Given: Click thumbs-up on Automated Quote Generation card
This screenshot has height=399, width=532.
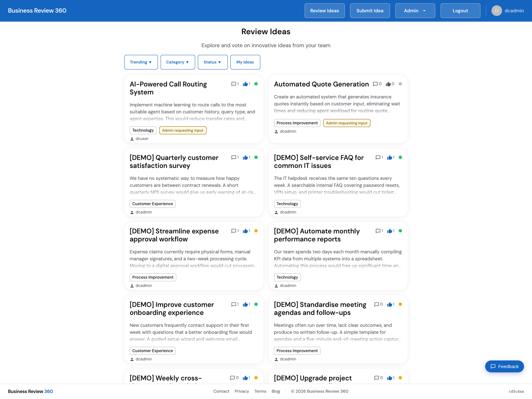Looking at the screenshot, I should pyautogui.click(x=388, y=84).
